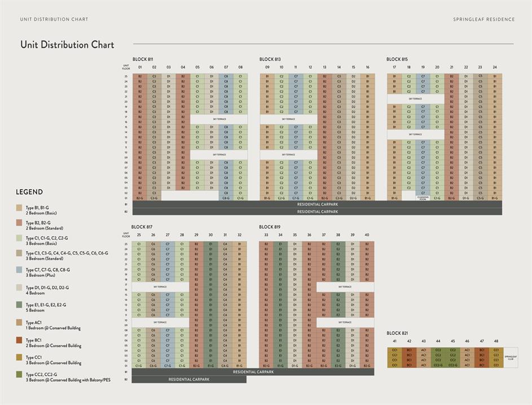Select the Block 821 heading
Screen dimensions: 532x405
(397, 333)
